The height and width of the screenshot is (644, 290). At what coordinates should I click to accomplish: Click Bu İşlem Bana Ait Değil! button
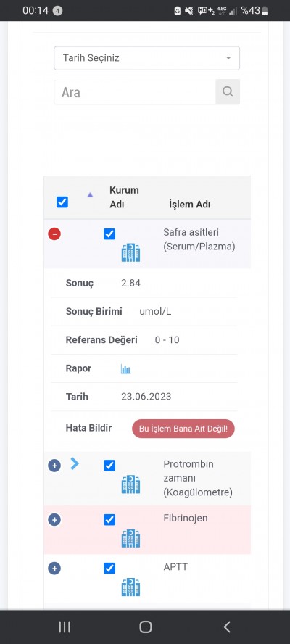click(x=183, y=429)
